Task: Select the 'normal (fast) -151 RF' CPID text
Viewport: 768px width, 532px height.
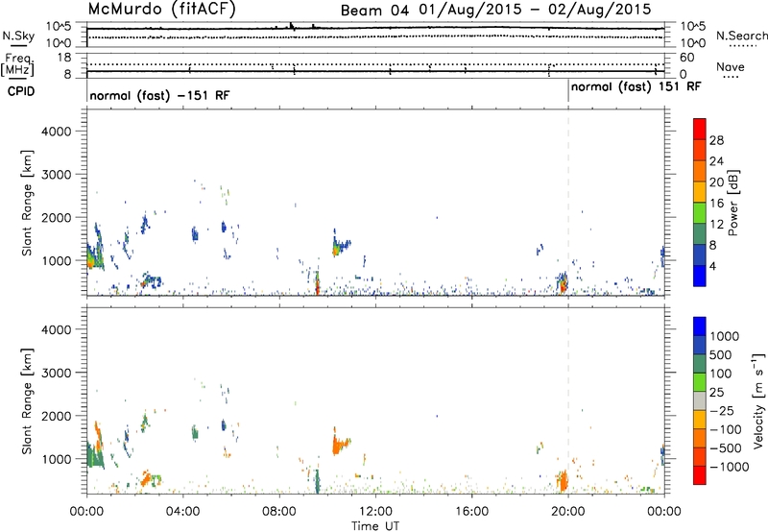Action: pos(159,95)
